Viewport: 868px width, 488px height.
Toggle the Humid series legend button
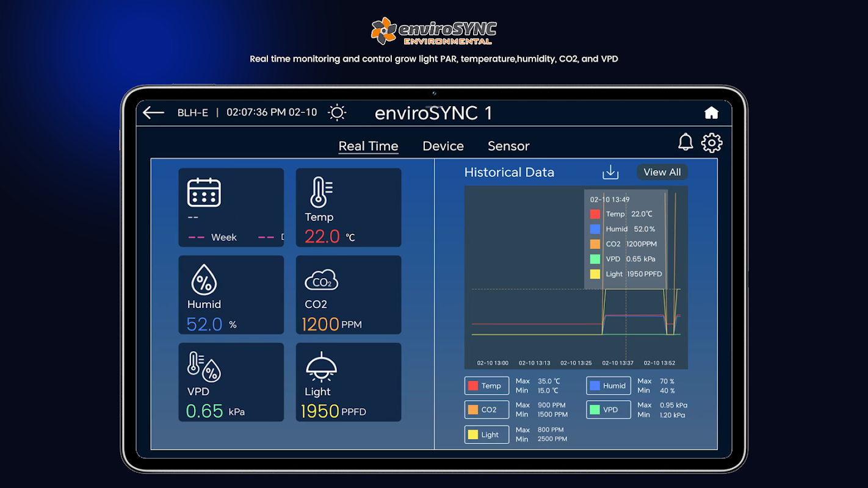[609, 386]
